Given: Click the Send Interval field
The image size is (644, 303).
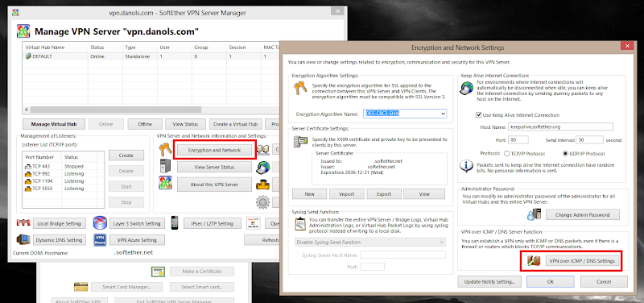Looking at the screenshot, I should click(x=589, y=139).
